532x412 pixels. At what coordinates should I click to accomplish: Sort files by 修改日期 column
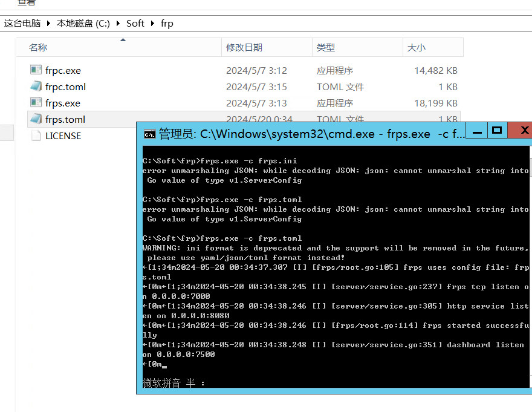coord(267,47)
